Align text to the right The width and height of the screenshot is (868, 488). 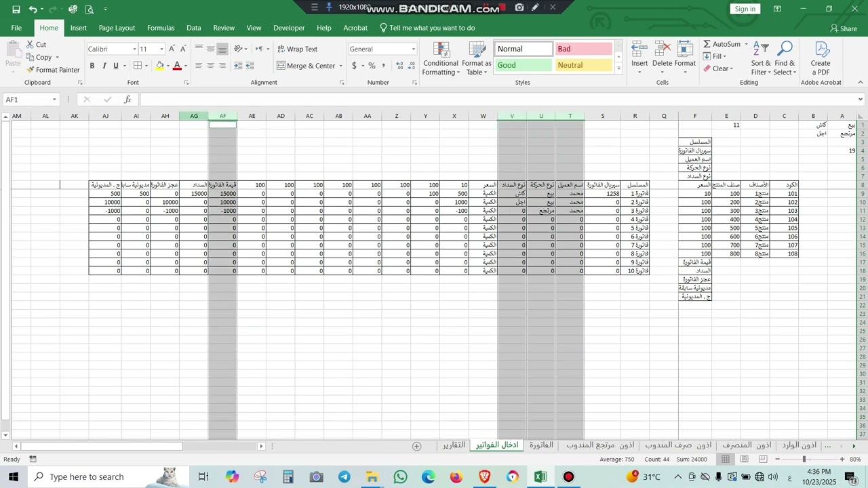222,66
